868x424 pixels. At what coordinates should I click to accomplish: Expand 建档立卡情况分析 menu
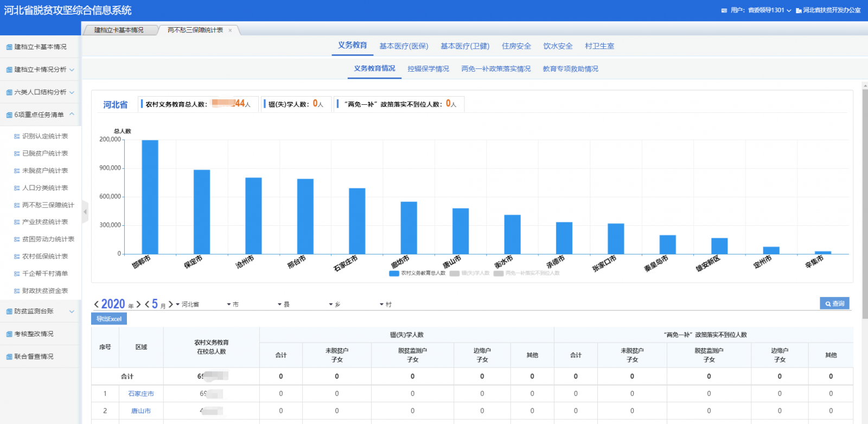(72, 70)
